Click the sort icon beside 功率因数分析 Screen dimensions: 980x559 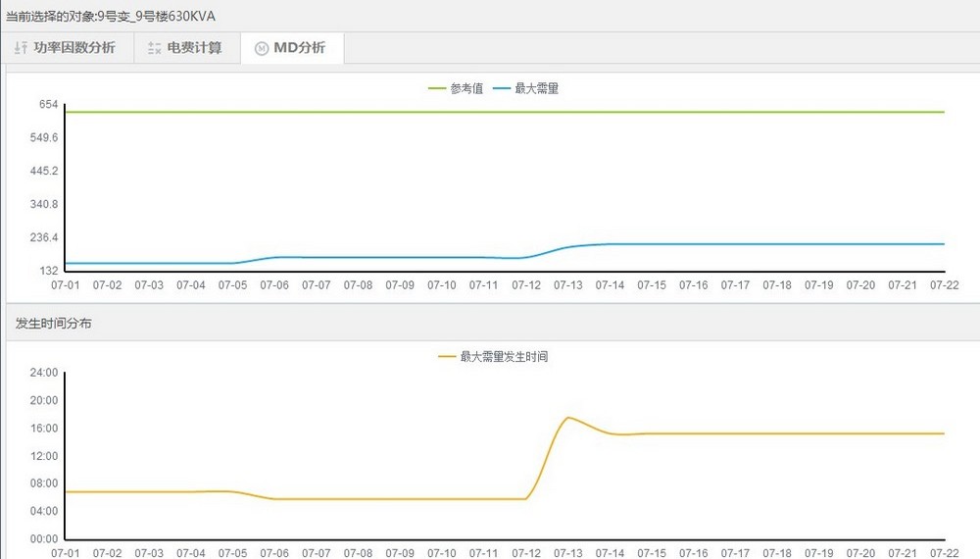[x=21, y=48]
